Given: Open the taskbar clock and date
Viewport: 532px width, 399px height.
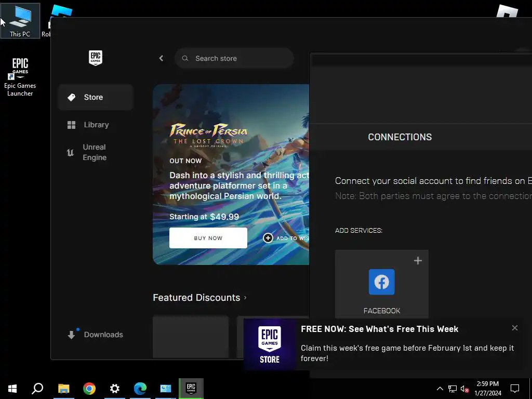Looking at the screenshot, I should click(487, 389).
